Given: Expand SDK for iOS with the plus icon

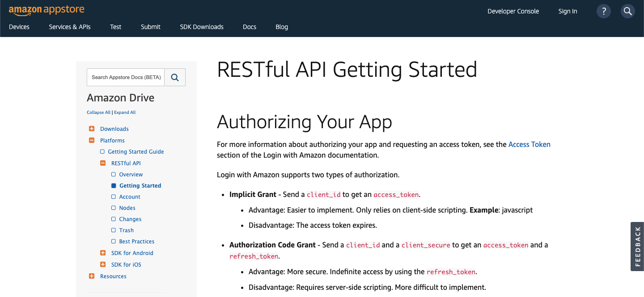Looking at the screenshot, I should pos(104,264).
